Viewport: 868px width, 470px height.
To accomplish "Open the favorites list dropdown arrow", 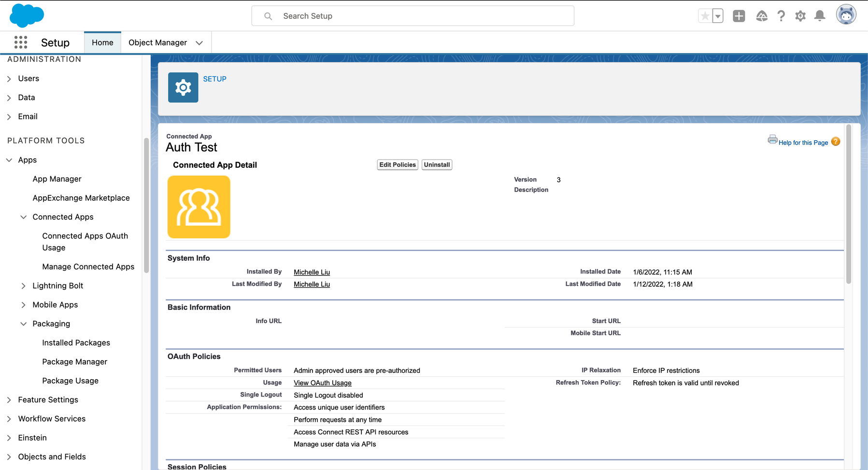I will point(718,16).
